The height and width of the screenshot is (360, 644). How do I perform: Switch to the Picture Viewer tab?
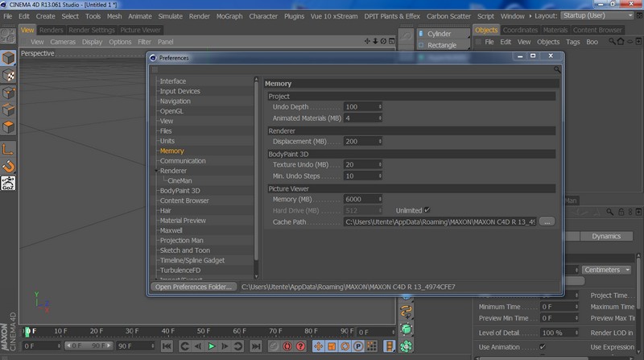click(x=140, y=30)
